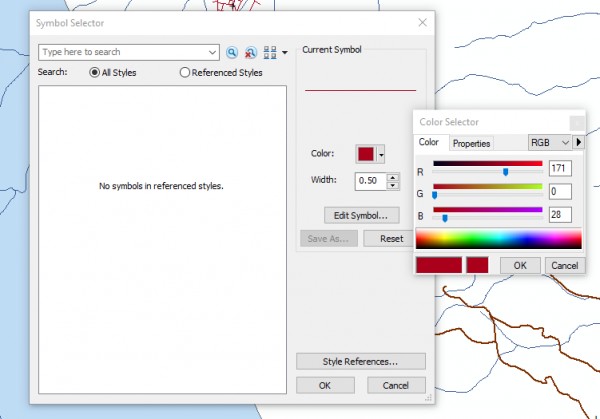Viewport: 600px width, 419px height.
Task: Click the B slider handle
Action: tap(445, 218)
